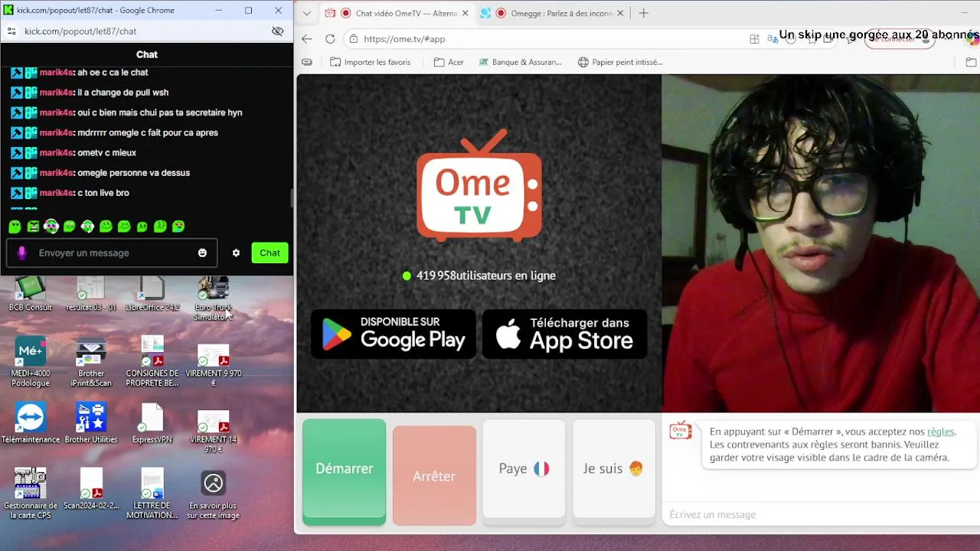Open the 'Je suis' gender selector

click(x=613, y=469)
